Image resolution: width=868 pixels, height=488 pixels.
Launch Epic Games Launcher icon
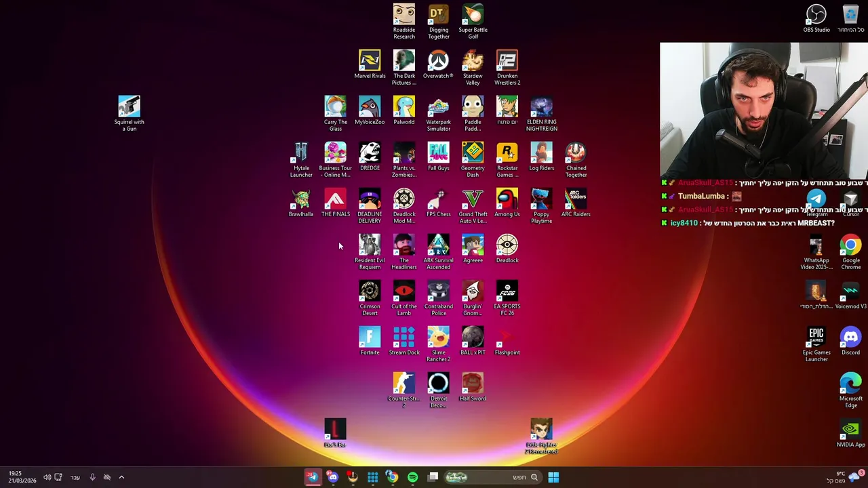pyautogui.click(x=816, y=344)
